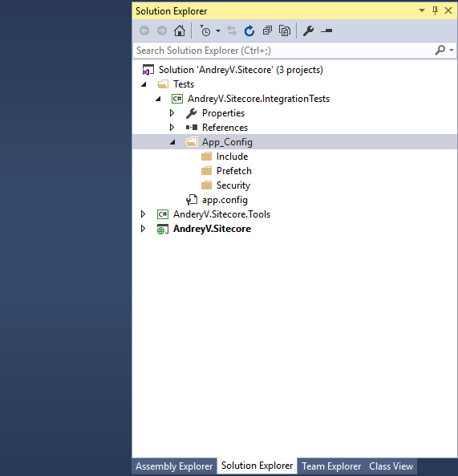This screenshot has width=458, height=476.
Task: Close the Solution Explorer panel
Action: (x=448, y=10)
